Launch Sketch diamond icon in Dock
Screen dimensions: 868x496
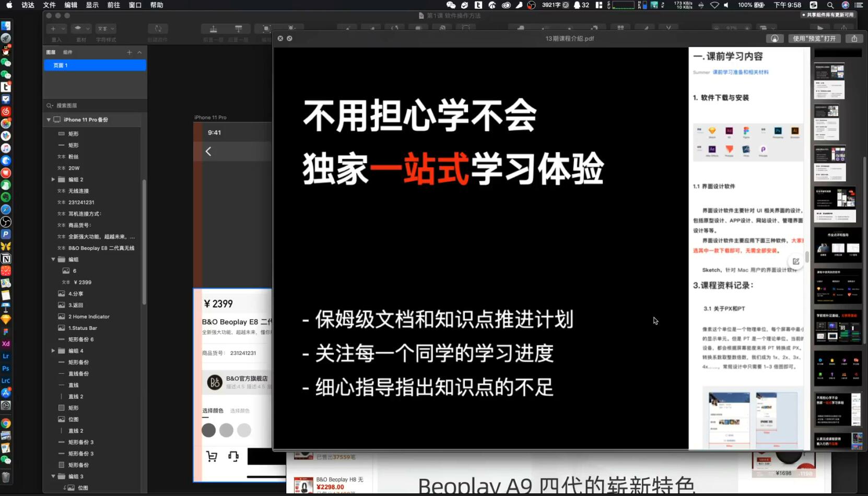pyautogui.click(x=6, y=319)
